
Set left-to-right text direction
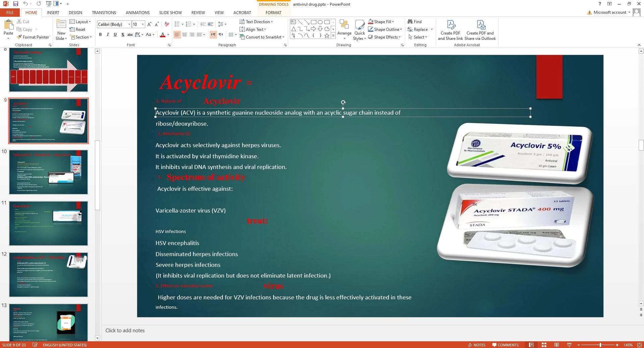(213, 35)
